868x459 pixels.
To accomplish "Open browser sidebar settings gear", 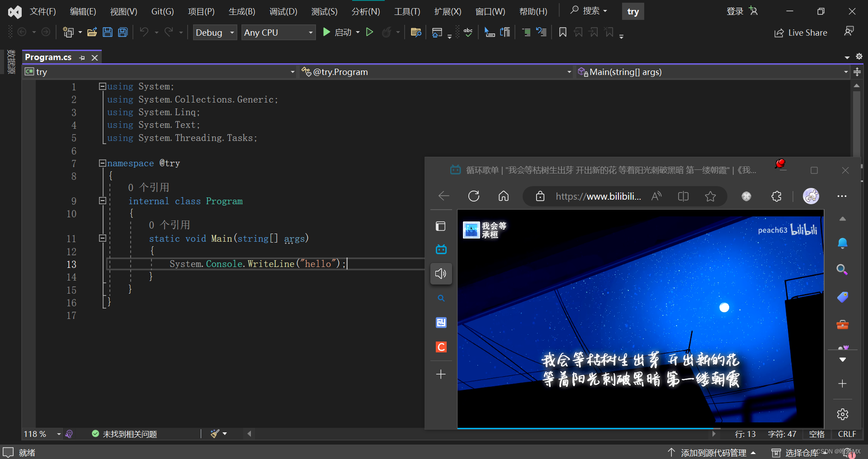I will click(x=842, y=414).
